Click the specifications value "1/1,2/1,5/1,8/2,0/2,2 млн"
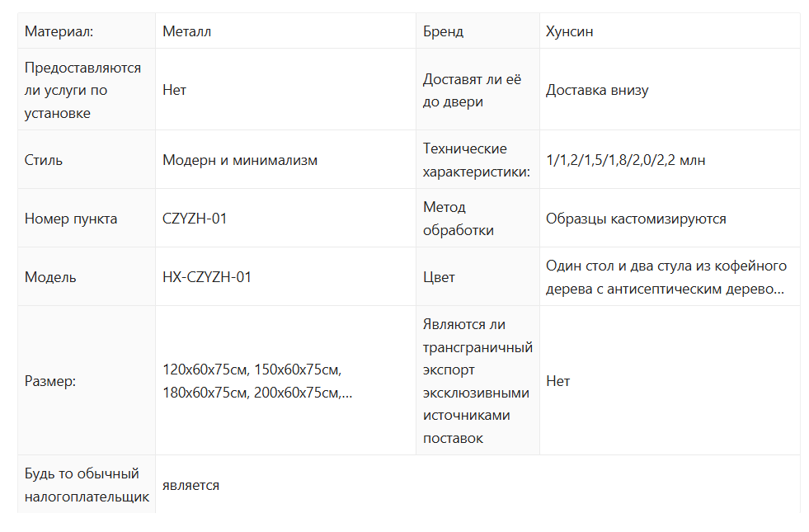The width and height of the screenshot is (809, 532). [x=625, y=160]
